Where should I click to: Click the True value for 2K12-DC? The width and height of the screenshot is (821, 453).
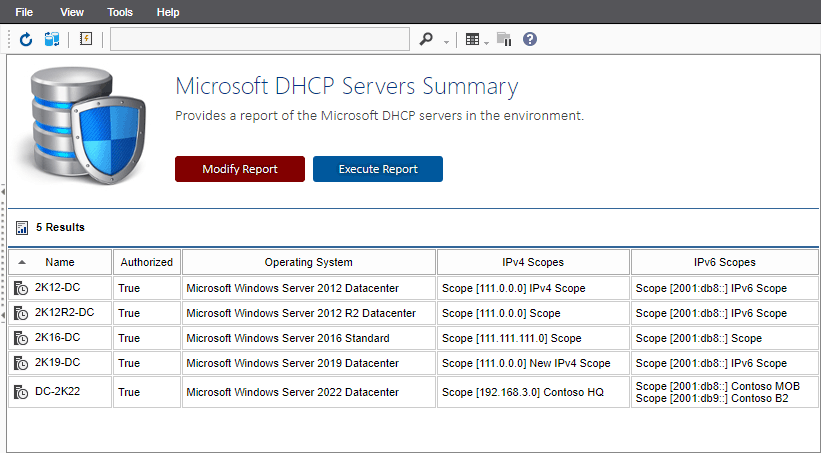click(129, 288)
